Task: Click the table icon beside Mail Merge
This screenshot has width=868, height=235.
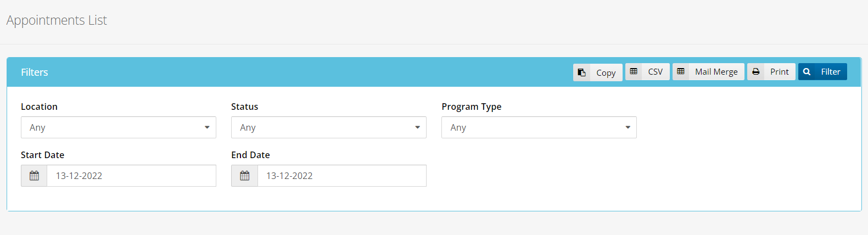Action: (681, 72)
